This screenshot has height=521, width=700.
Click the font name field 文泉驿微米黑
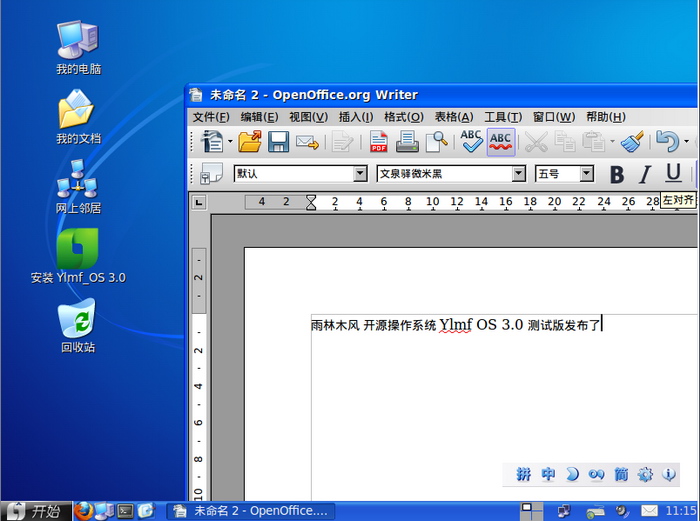pyautogui.click(x=445, y=174)
